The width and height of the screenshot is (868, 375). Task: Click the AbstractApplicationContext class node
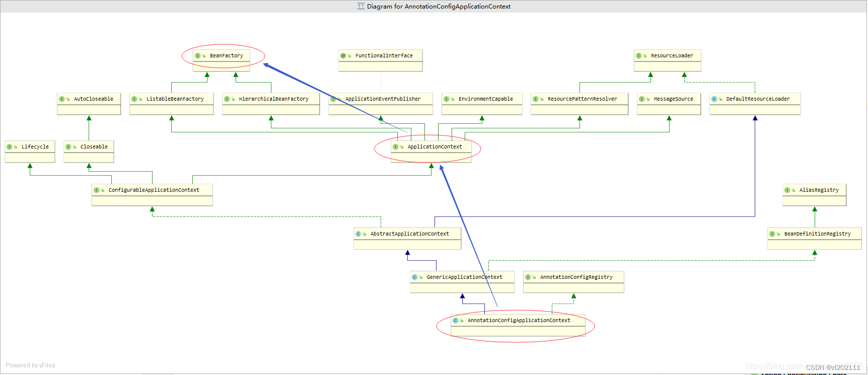tap(407, 239)
